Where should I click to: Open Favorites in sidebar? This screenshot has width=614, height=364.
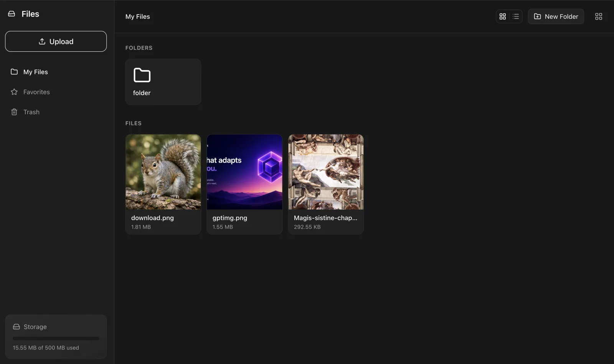click(x=56, y=92)
